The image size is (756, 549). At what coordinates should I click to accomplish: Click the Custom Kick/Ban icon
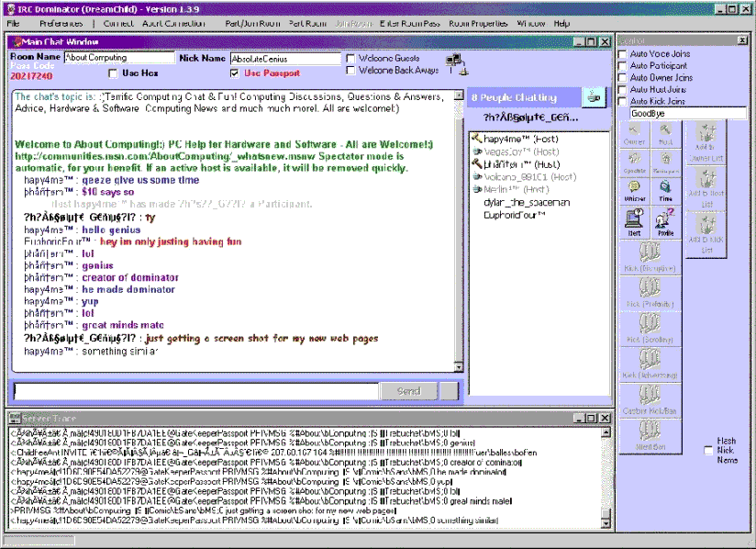[650, 398]
